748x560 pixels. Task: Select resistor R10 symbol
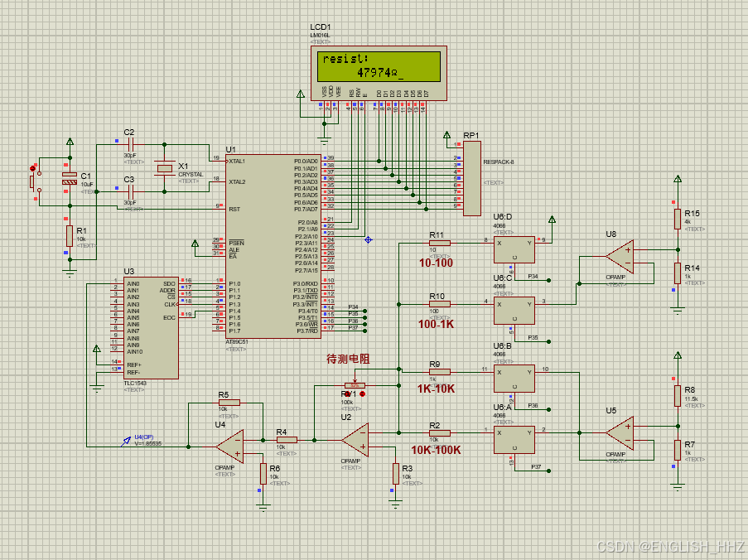click(439, 304)
